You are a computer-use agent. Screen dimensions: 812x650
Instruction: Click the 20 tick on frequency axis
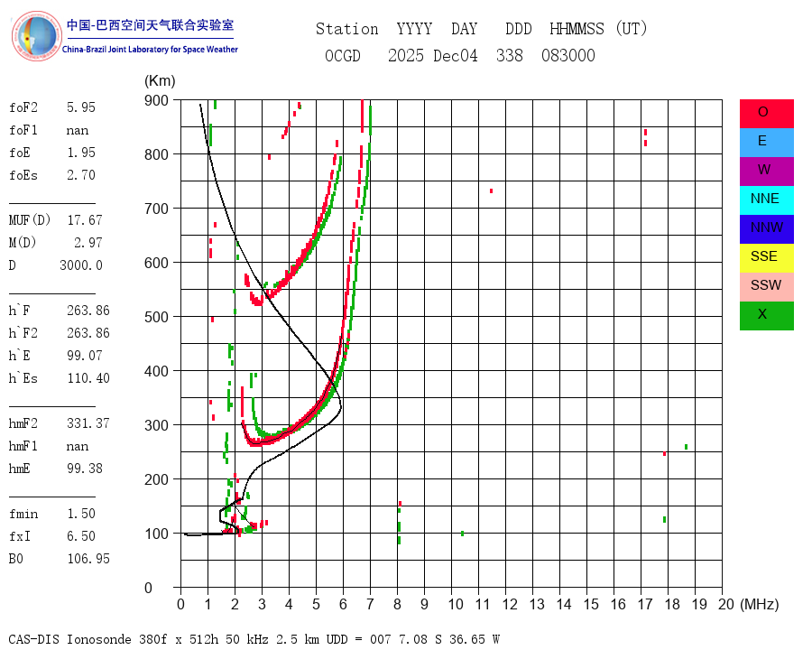tap(726, 604)
